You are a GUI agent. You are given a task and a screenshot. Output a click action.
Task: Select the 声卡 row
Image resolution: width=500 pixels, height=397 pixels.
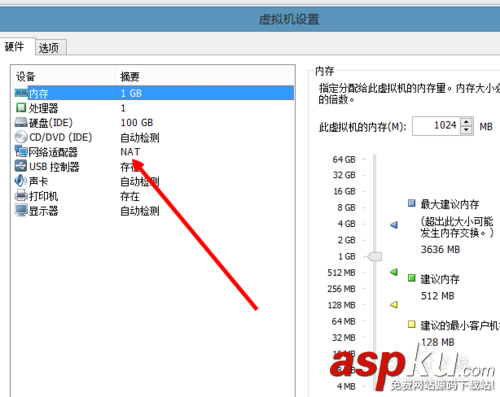(154, 181)
